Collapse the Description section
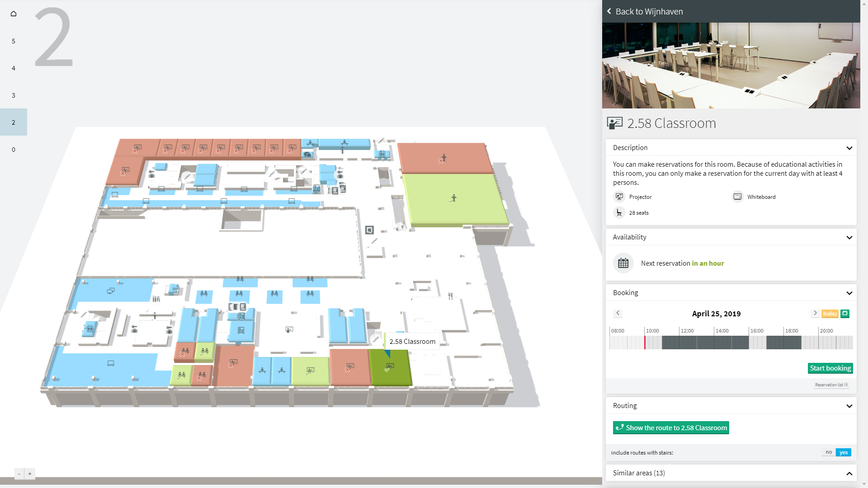The height and width of the screenshot is (488, 868). 849,148
